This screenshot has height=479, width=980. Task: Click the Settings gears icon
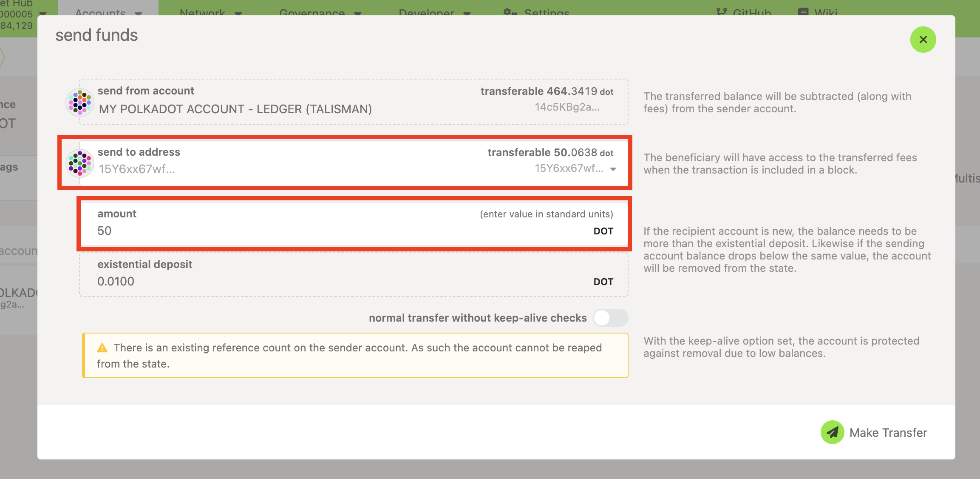(x=510, y=12)
